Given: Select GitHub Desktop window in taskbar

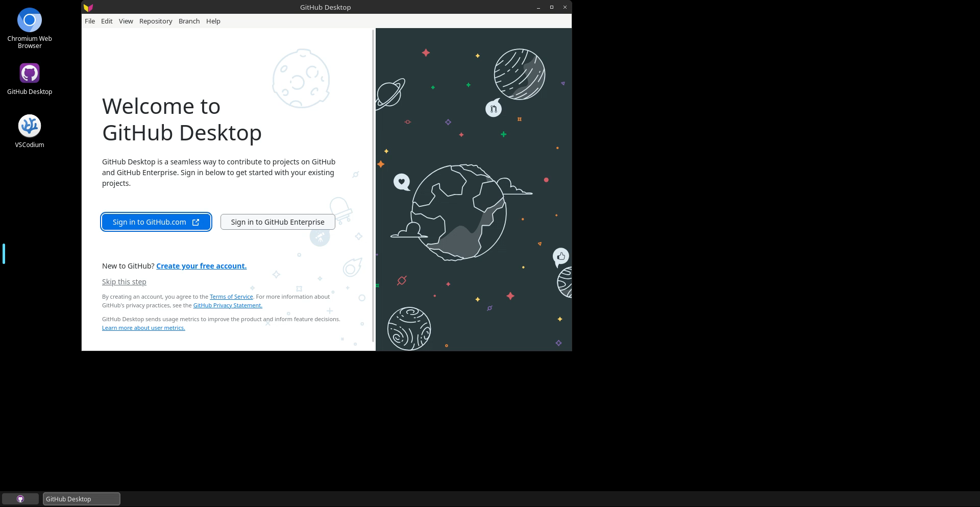Looking at the screenshot, I should pos(82,499).
